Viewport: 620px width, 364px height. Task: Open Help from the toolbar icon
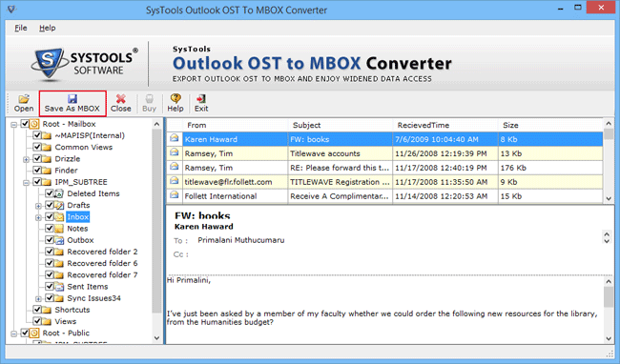pyautogui.click(x=176, y=104)
